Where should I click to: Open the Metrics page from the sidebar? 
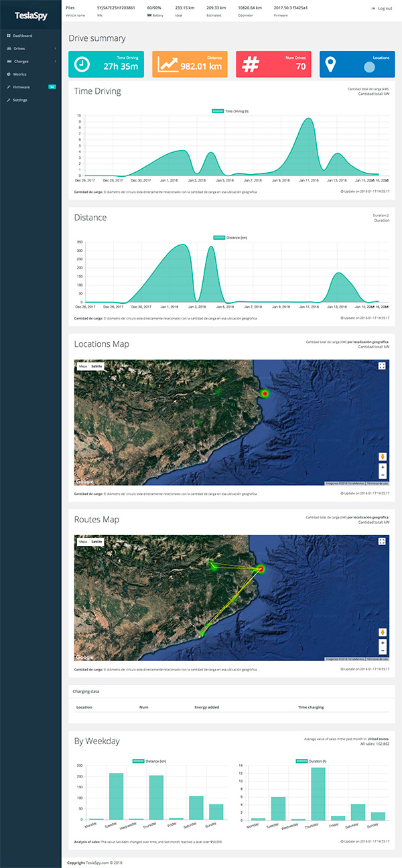tap(19, 74)
